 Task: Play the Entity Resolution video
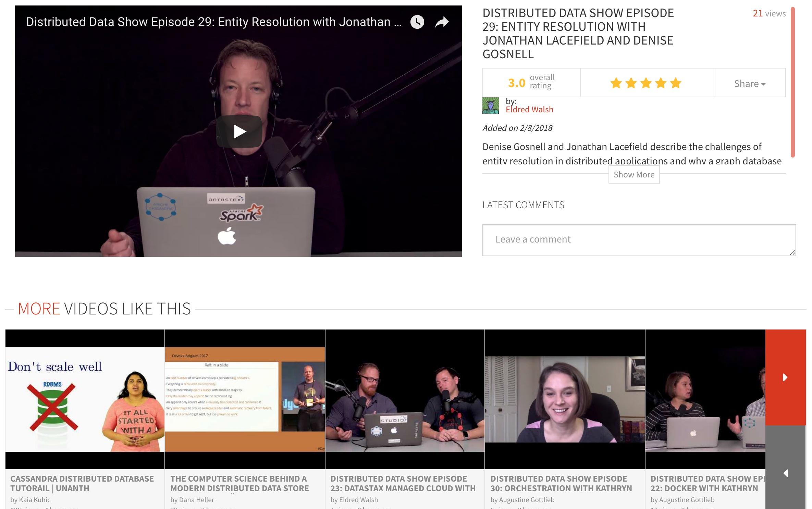tap(239, 132)
